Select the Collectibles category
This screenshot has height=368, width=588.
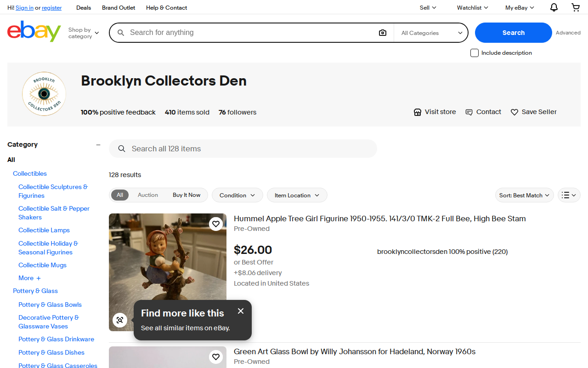[30, 173]
